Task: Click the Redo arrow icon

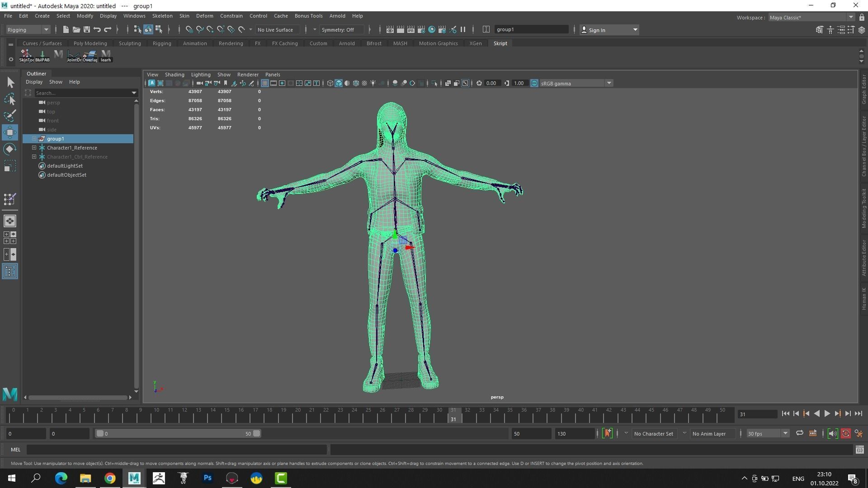Action: click(x=108, y=30)
